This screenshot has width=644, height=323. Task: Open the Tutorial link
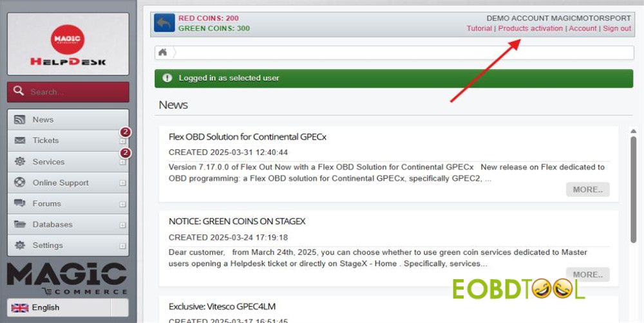tap(479, 28)
